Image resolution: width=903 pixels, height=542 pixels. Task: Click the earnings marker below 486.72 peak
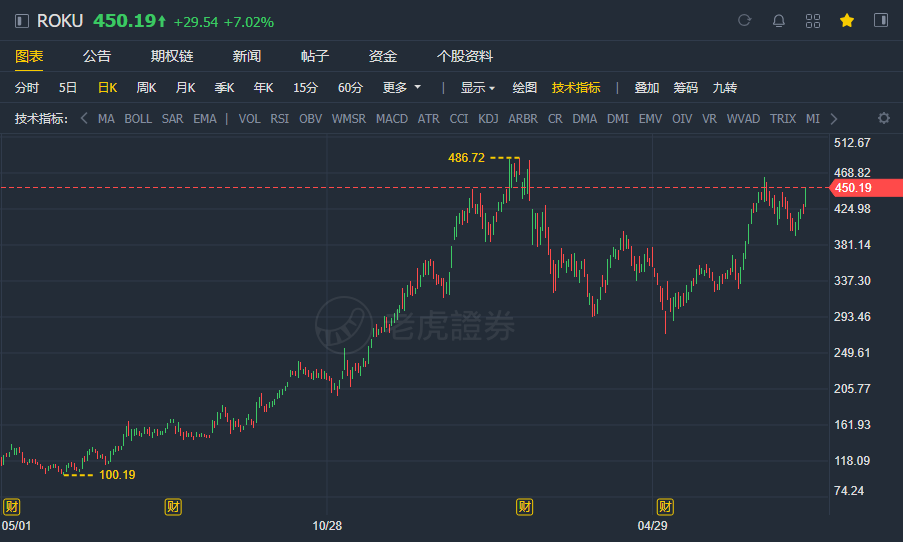pyautogui.click(x=524, y=507)
